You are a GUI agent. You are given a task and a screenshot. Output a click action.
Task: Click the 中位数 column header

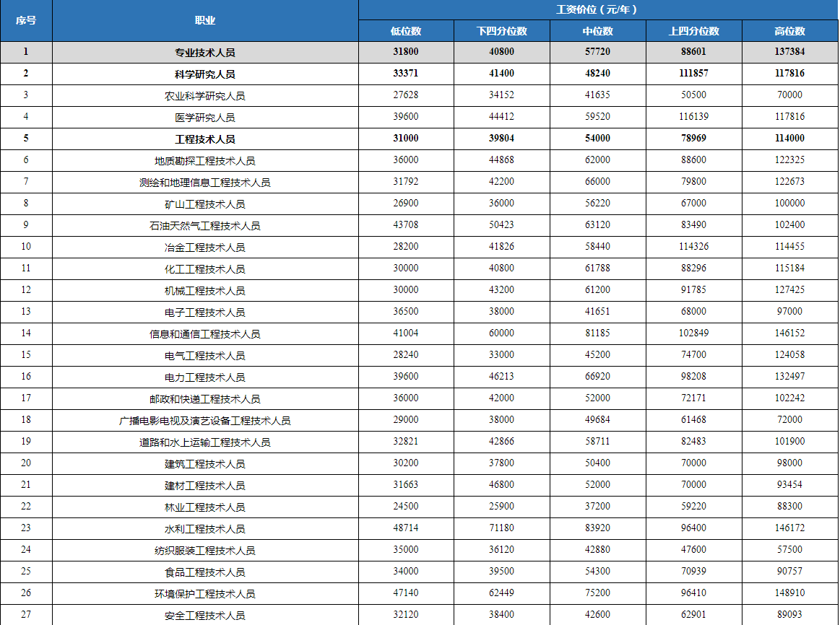(x=597, y=31)
